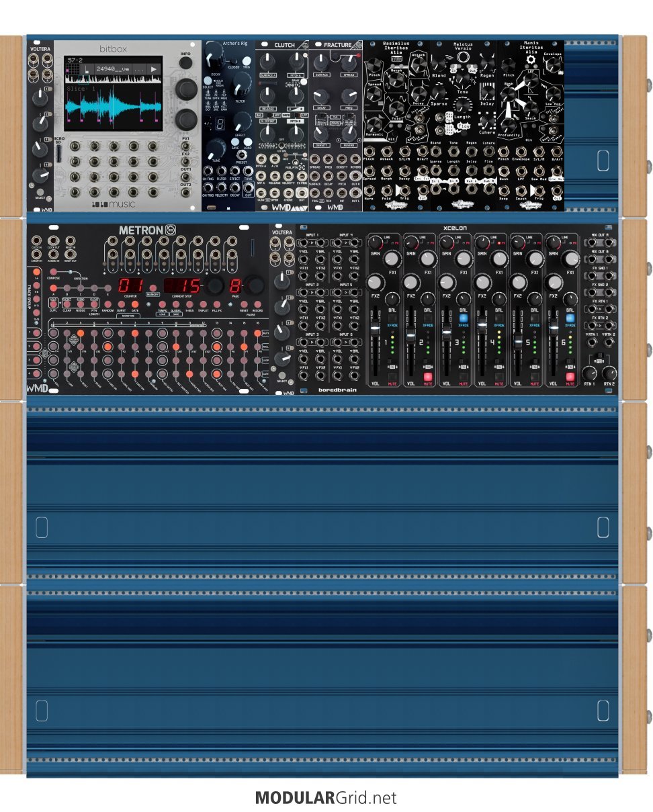Screen dimensions: 653x812
Task: Click the Env Out jack on Manis Iteritas
Action: tap(557, 171)
